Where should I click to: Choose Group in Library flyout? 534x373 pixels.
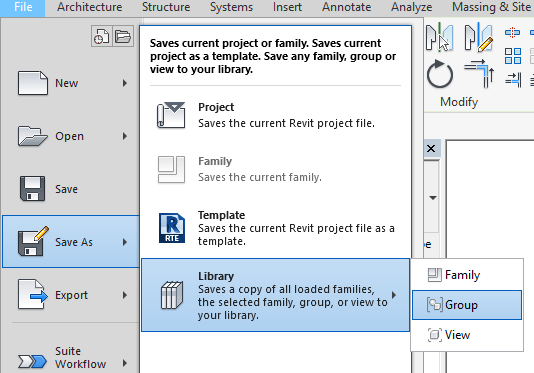[x=467, y=305]
